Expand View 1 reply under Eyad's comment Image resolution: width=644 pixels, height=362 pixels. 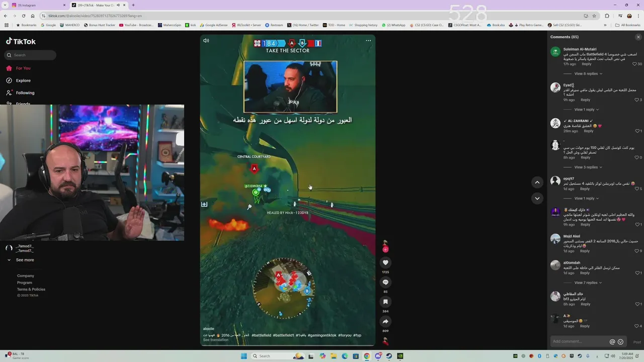pyautogui.click(x=586, y=109)
